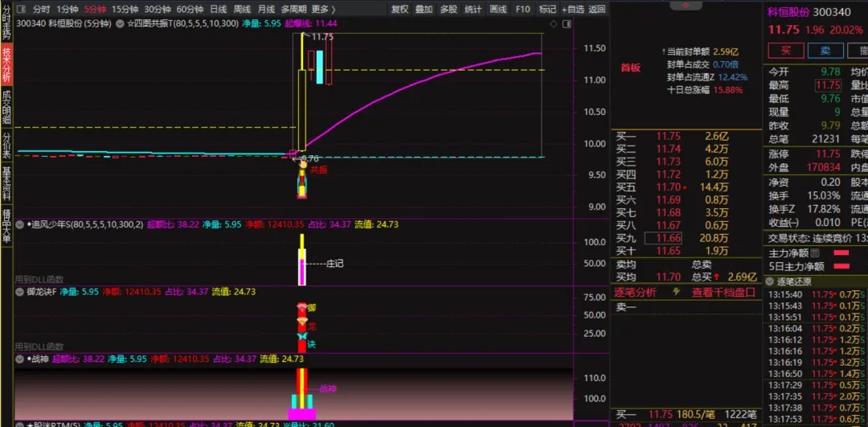Toggle the side panel icon beside diamond
Image resolution: width=868 pixels, height=427 pixels.
pos(567,24)
